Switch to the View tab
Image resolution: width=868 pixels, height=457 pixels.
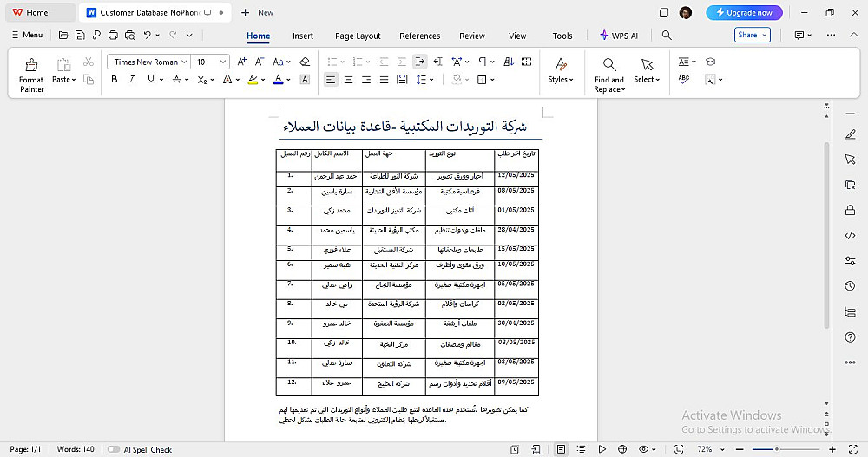(517, 36)
